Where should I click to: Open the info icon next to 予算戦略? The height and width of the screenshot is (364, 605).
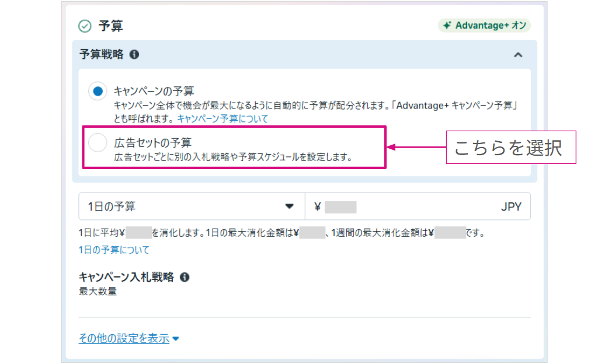[134, 54]
